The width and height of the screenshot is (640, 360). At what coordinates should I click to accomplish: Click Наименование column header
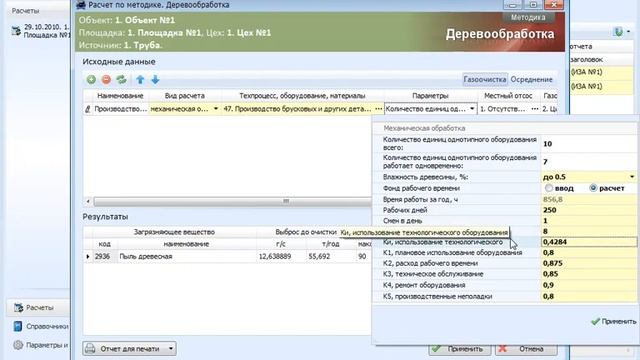(120, 96)
